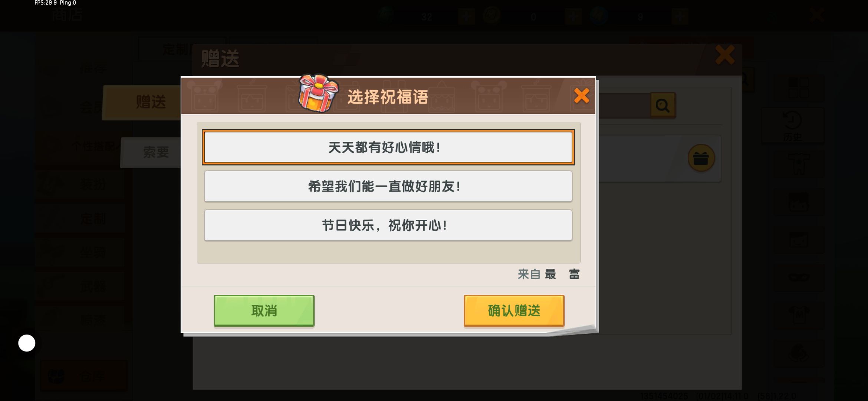Viewport: 868px width, 401px height.
Task: Pick blessing 节日快乐,祝你开心!
Action: tap(388, 225)
